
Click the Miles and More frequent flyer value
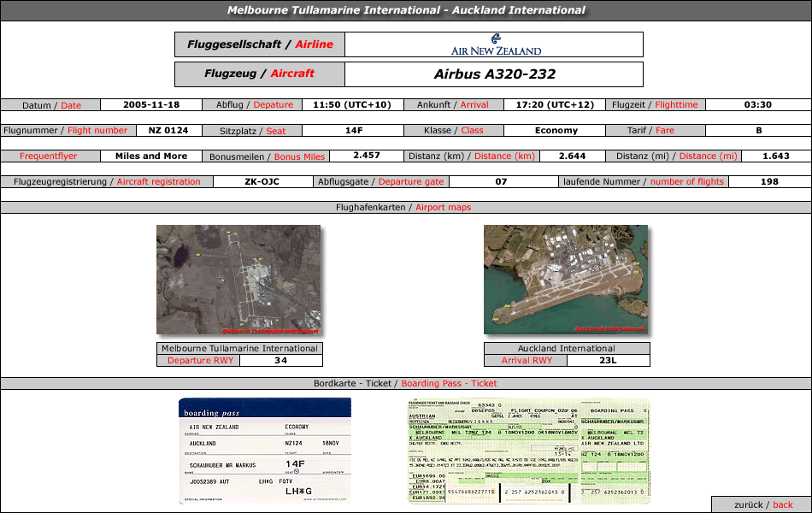click(151, 156)
